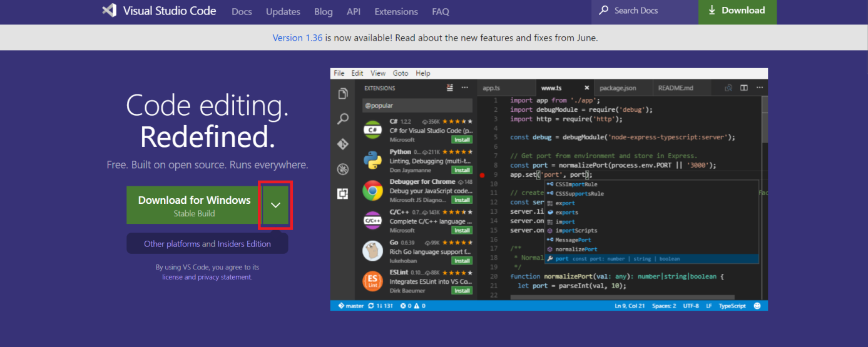Open the Extensions panel more actions ellipsis
Viewport: 868px width, 347px height.
tap(464, 88)
